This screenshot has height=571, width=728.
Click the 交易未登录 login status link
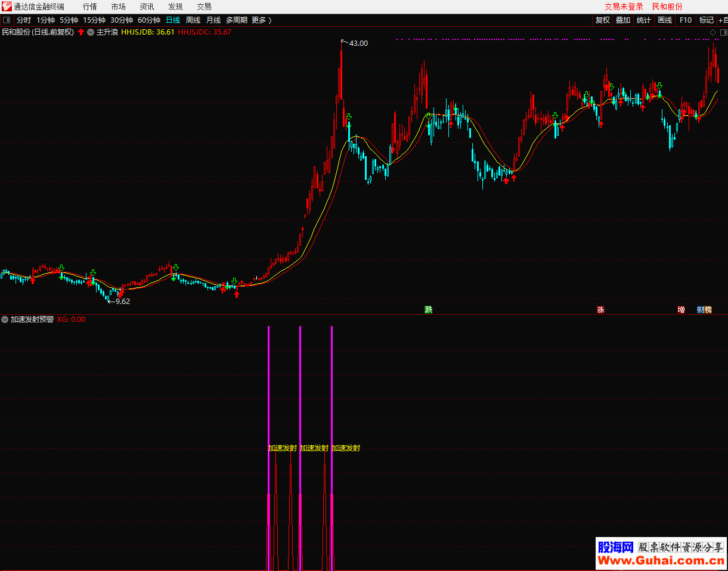coord(624,7)
